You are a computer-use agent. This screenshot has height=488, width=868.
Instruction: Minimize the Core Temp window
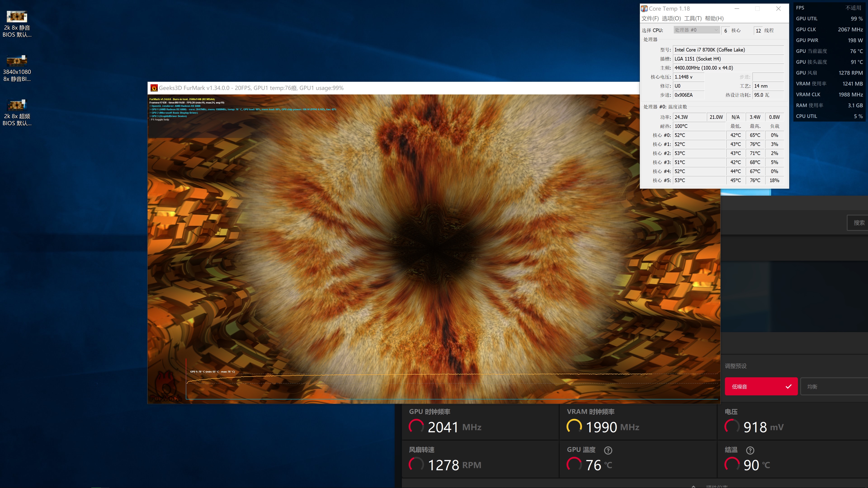point(737,9)
